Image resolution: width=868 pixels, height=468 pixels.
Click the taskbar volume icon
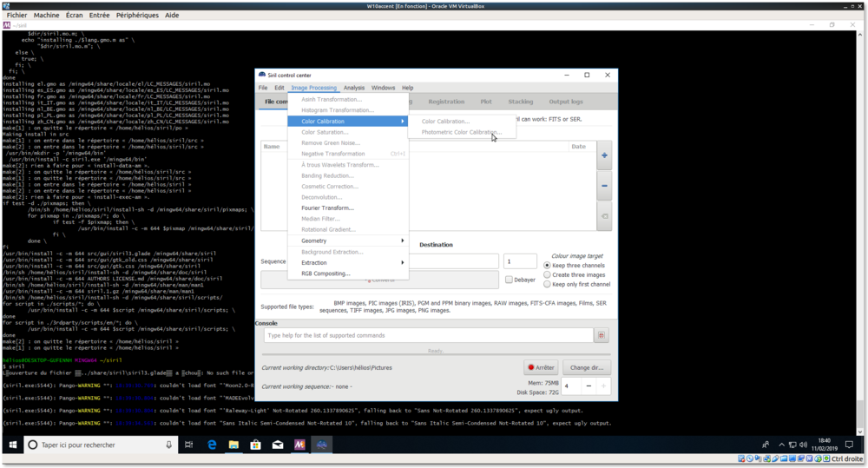803,445
